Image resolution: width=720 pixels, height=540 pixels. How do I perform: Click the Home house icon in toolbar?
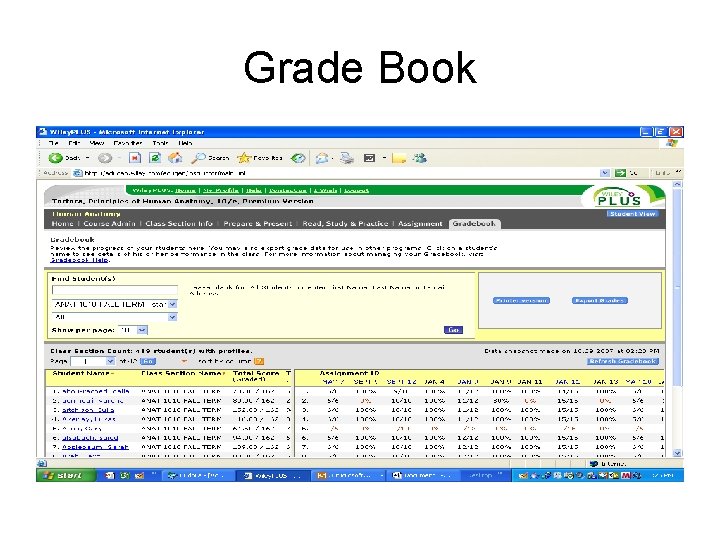[175, 158]
